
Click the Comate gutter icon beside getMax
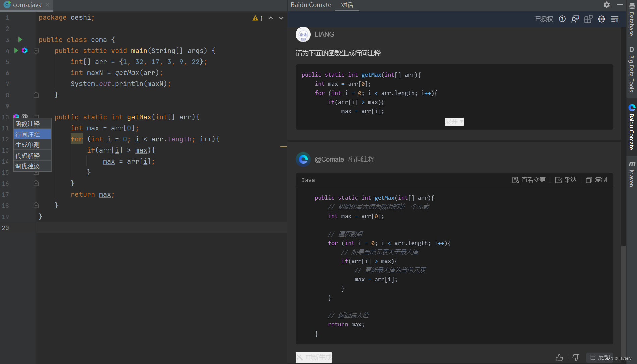click(x=16, y=116)
